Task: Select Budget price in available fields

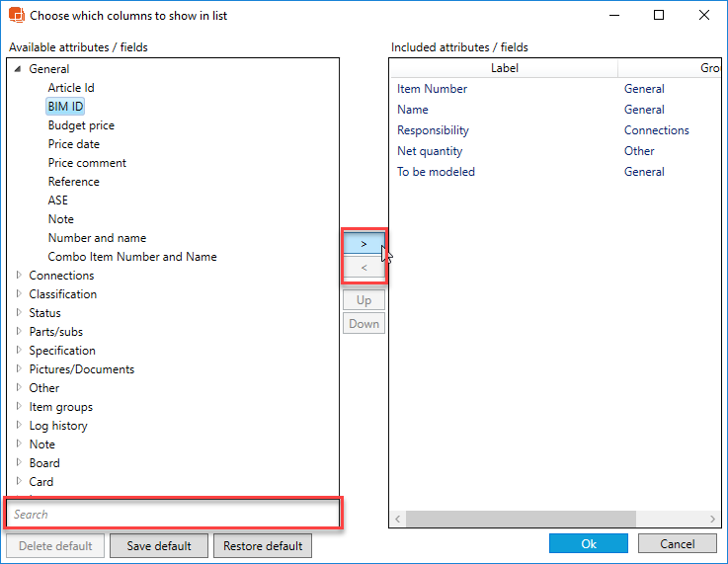Action: tap(81, 125)
